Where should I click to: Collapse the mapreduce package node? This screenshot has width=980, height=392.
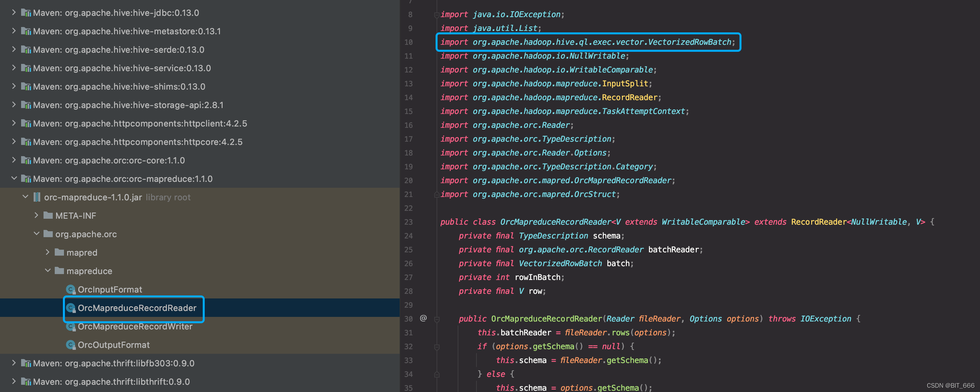(x=47, y=270)
